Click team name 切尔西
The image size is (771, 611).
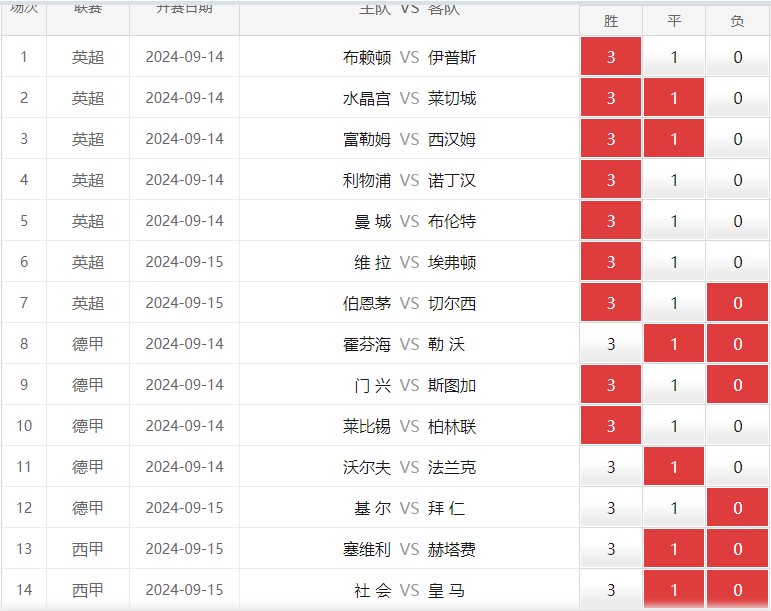pyautogui.click(x=452, y=303)
